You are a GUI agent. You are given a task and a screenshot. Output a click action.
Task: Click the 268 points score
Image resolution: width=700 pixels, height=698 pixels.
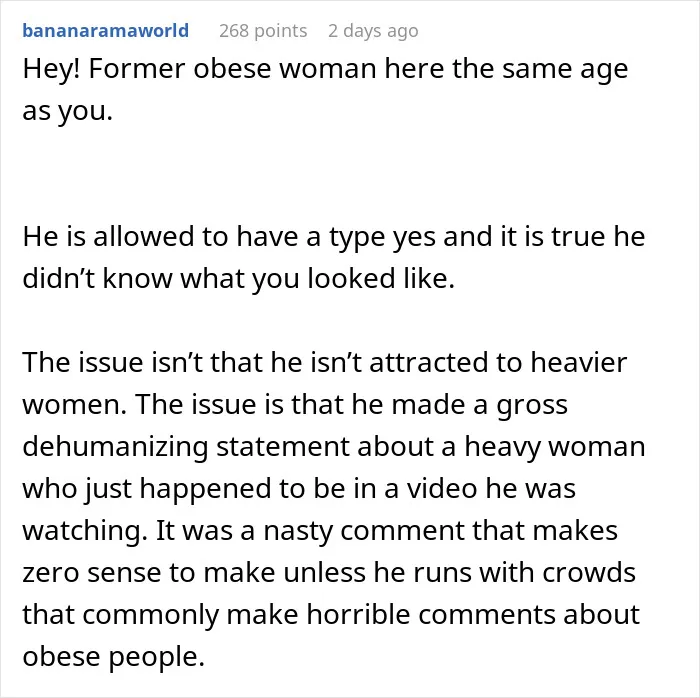coord(263,31)
